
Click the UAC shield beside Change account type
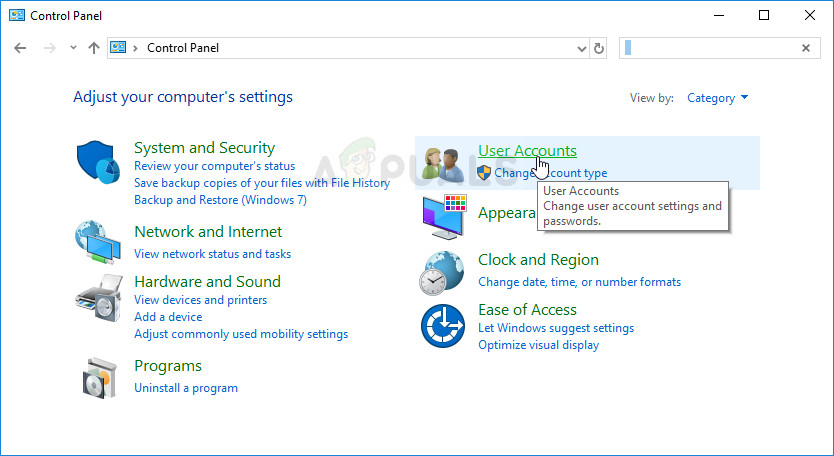[484, 172]
